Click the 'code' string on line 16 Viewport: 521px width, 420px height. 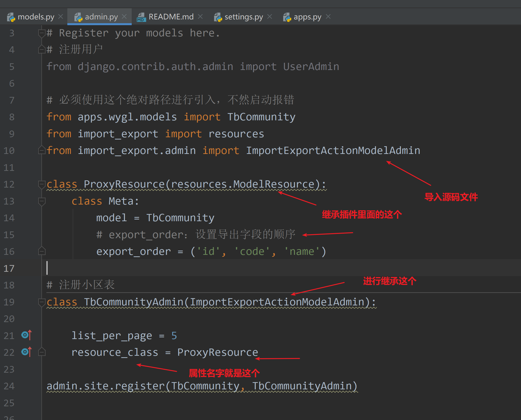tap(252, 252)
